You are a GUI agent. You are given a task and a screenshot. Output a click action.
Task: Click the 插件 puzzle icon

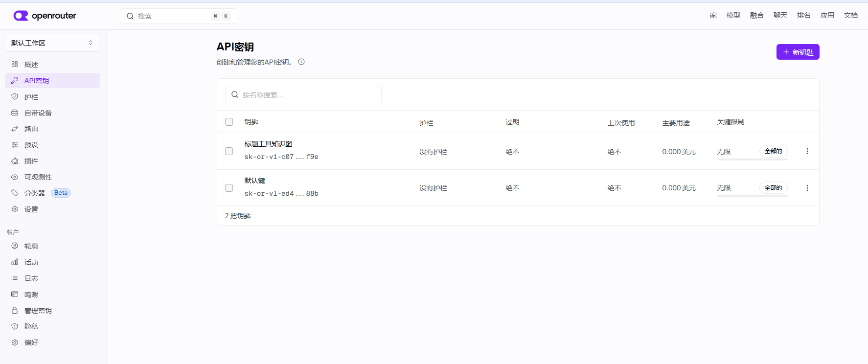tap(15, 161)
